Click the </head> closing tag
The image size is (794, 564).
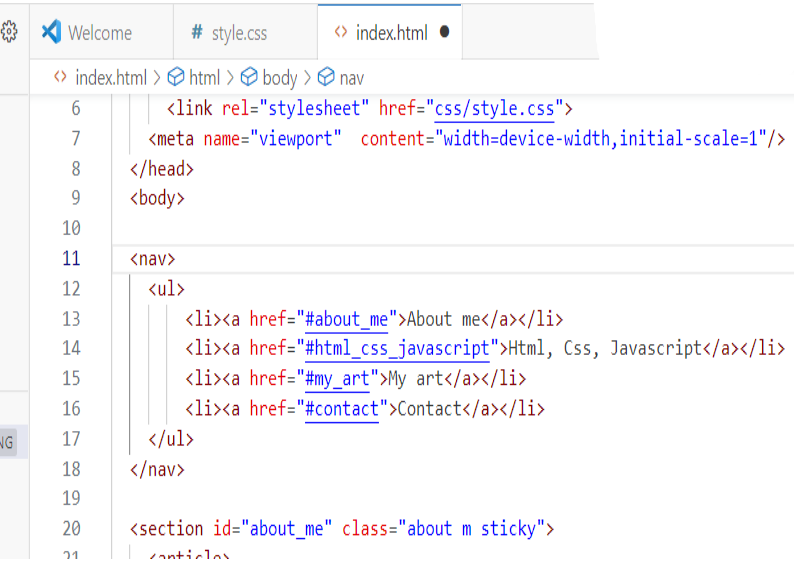(x=162, y=169)
